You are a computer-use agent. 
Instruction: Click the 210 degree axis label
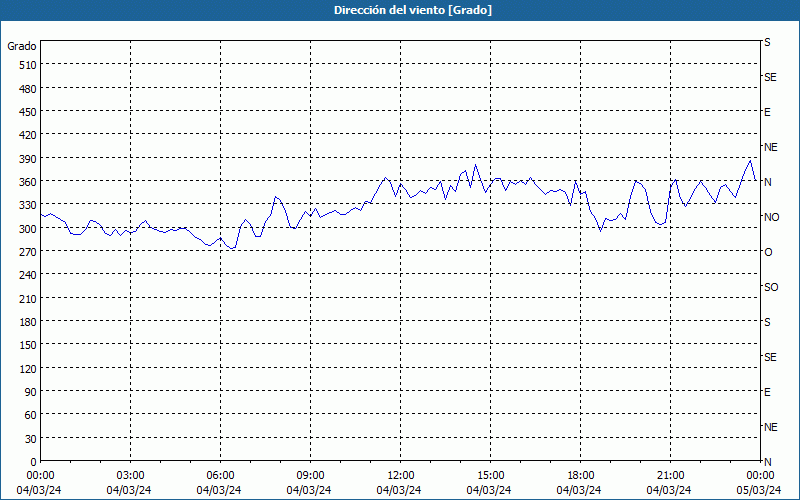(27, 298)
